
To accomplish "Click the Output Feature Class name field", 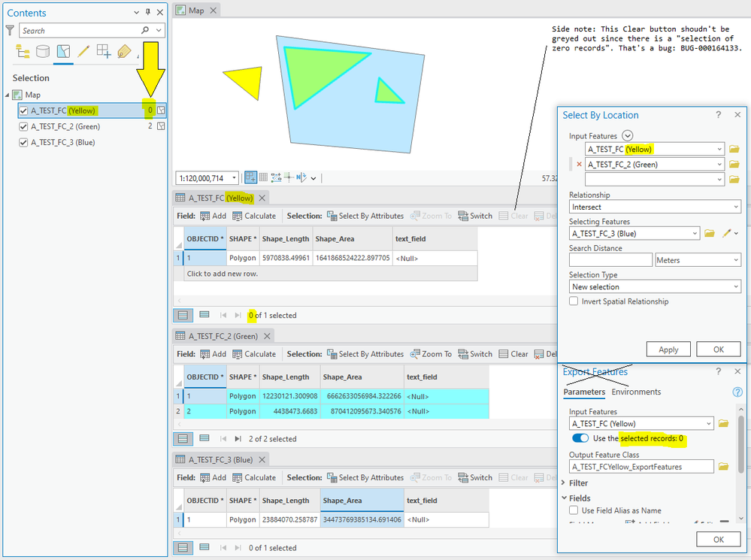I will coord(641,467).
